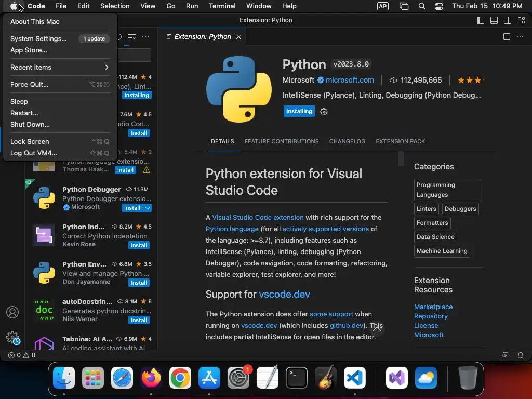Choose System Settings menu entry
The width and height of the screenshot is (532, 399).
coord(60,38)
